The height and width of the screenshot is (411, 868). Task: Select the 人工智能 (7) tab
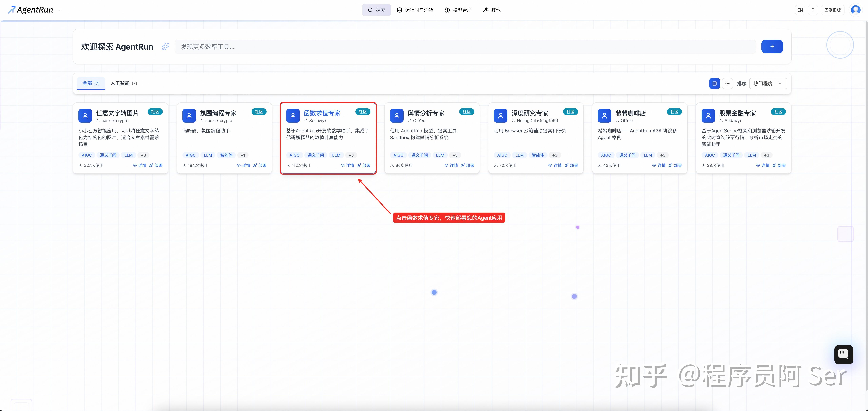pos(124,83)
